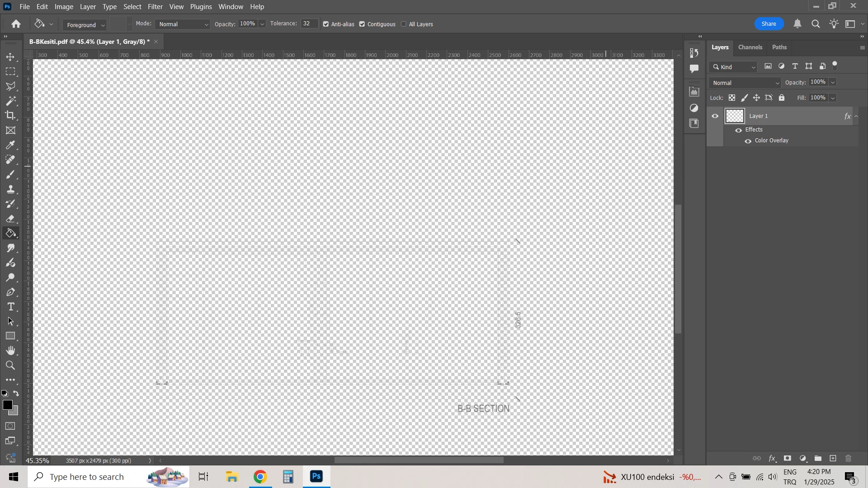Viewport: 868px width, 488px height.
Task: Enable the All Layers checkbox
Action: [404, 24]
